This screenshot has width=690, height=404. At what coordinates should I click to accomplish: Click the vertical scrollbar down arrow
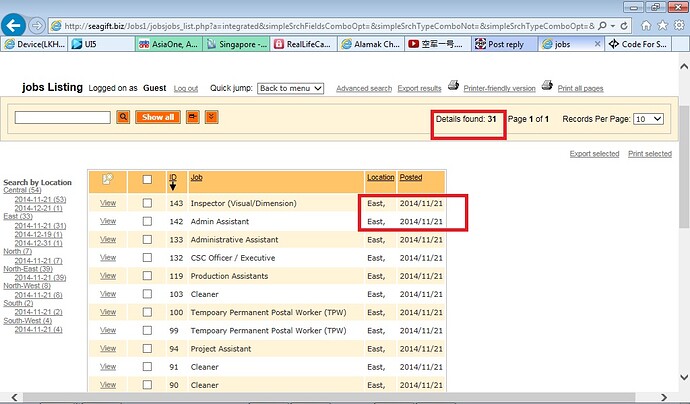pyautogui.click(x=684, y=377)
